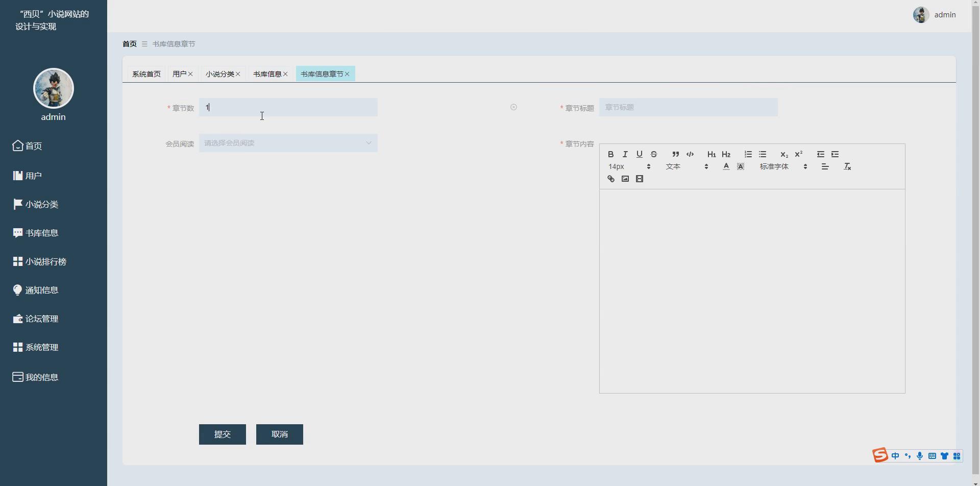980x486 pixels.
Task: Clear formatting in the editor
Action: click(847, 166)
